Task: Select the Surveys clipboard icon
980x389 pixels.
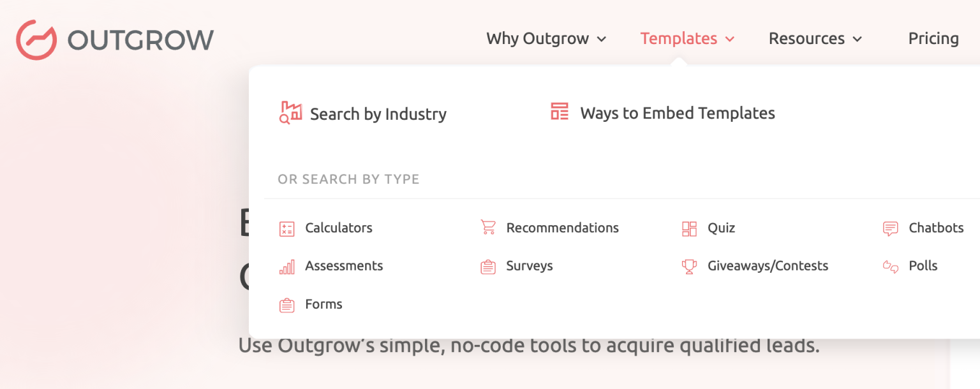Action: pos(487,267)
